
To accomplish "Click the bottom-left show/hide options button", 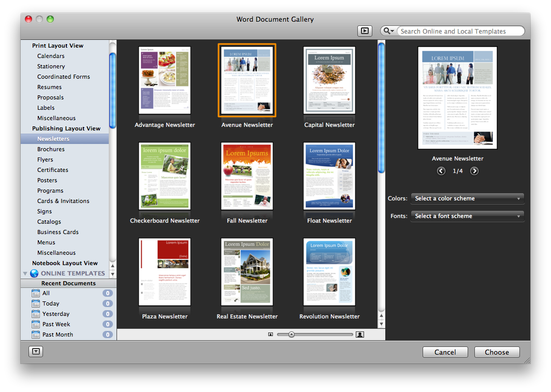I will pos(36,351).
